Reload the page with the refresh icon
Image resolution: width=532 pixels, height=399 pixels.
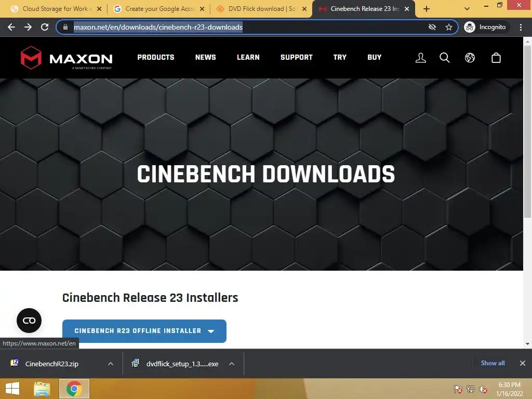coord(45,27)
